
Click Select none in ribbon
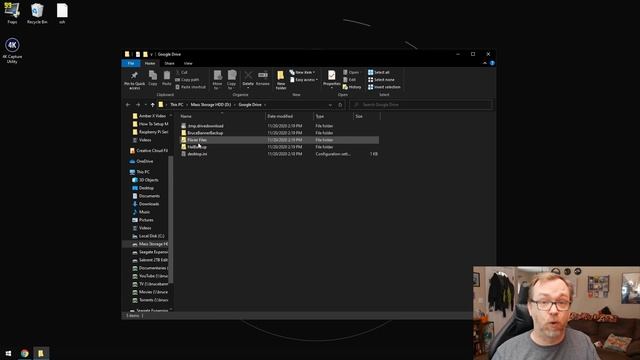(381, 80)
